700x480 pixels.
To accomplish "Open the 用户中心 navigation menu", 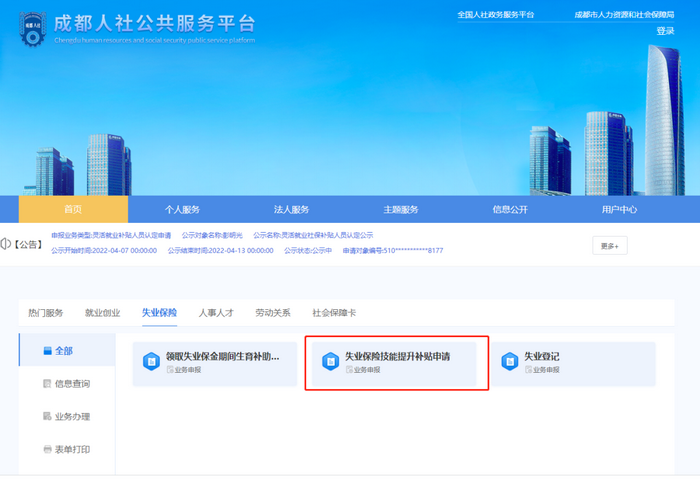I will pyautogui.click(x=619, y=209).
